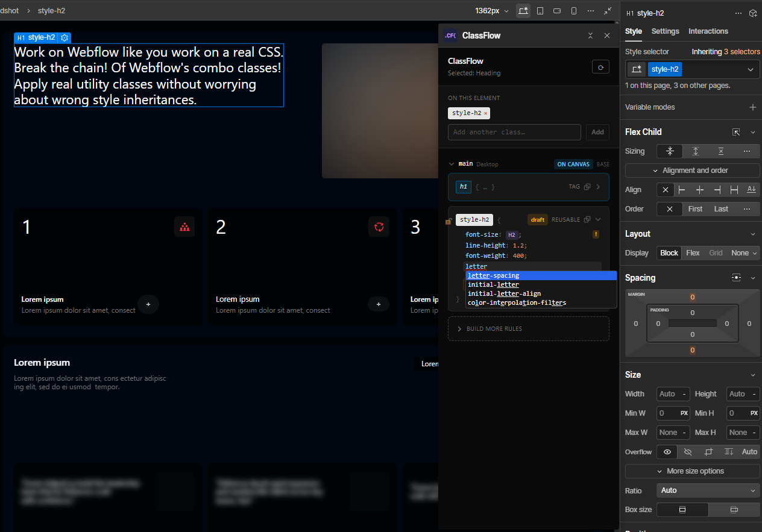762x532 pixels.
Task: Set Order to Last
Action: (721, 209)
